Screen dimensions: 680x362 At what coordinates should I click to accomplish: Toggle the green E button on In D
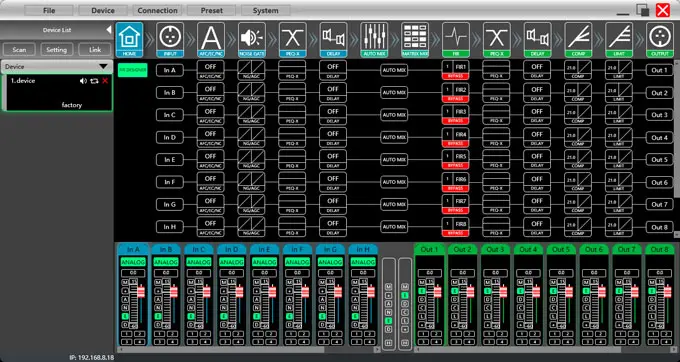click(223, 316)
